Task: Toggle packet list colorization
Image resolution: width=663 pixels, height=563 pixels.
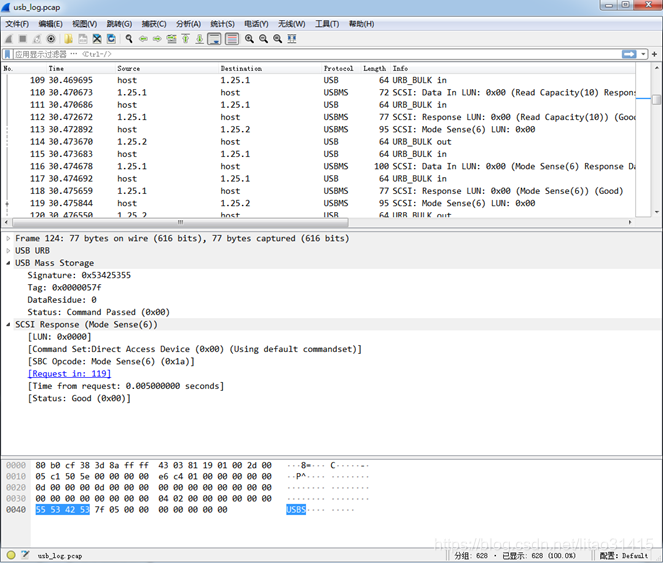Action: pos(232,39)
